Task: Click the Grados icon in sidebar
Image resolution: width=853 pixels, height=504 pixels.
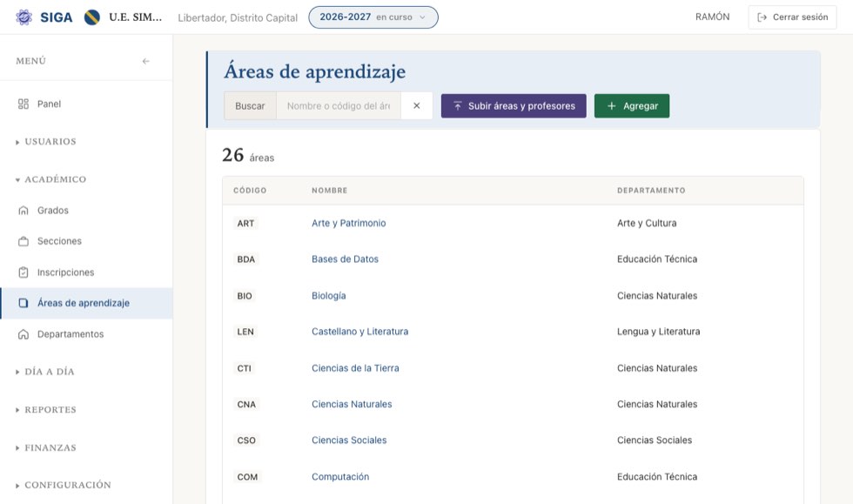Action: pyautogui.click(x=24, y=210)
